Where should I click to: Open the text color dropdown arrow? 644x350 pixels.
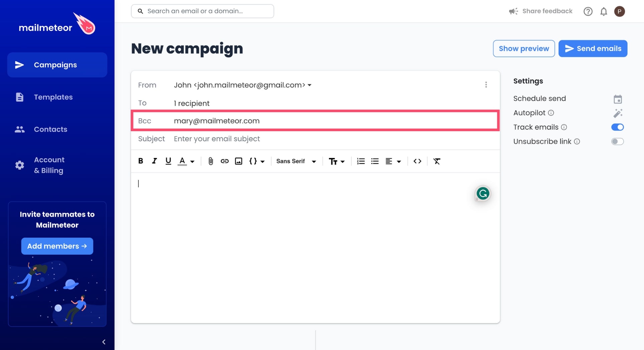click(192, 161)
